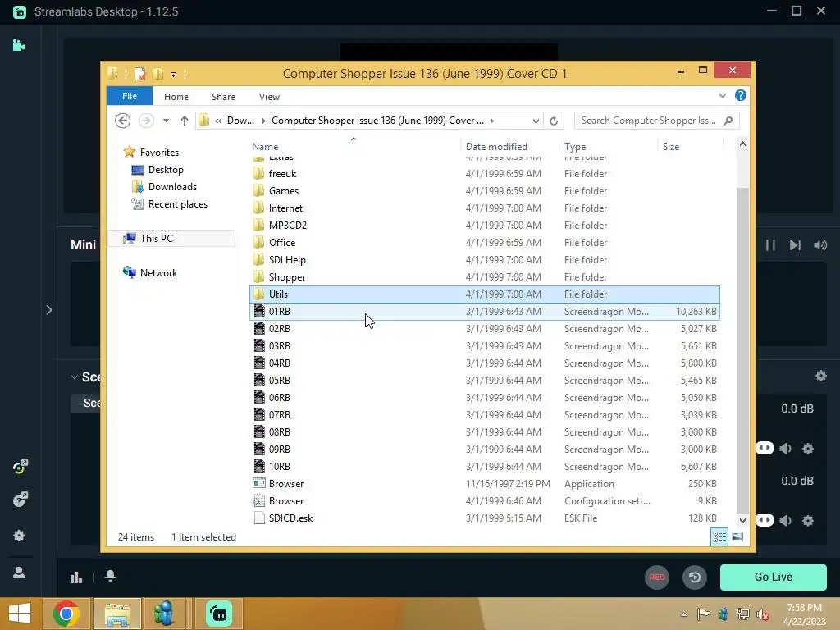The image size is (840, 630).
Task: Open File Explorer from the taskbar
Action: click(117, 614)
